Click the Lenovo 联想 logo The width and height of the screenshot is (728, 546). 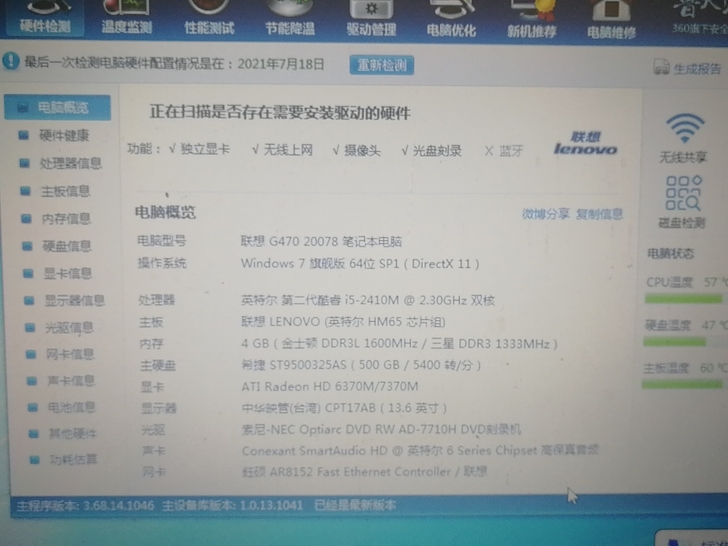pyautogui.click(x=585, y=143)
